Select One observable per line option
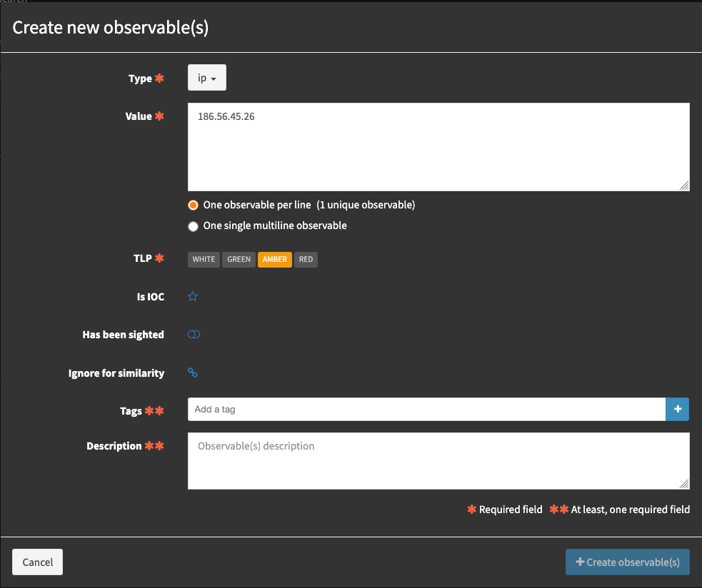702x588 pixels. point(193,205)
